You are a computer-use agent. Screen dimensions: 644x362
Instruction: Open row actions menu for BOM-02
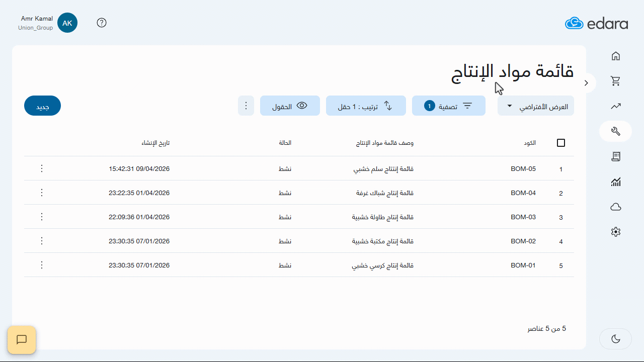coord(42,241)
